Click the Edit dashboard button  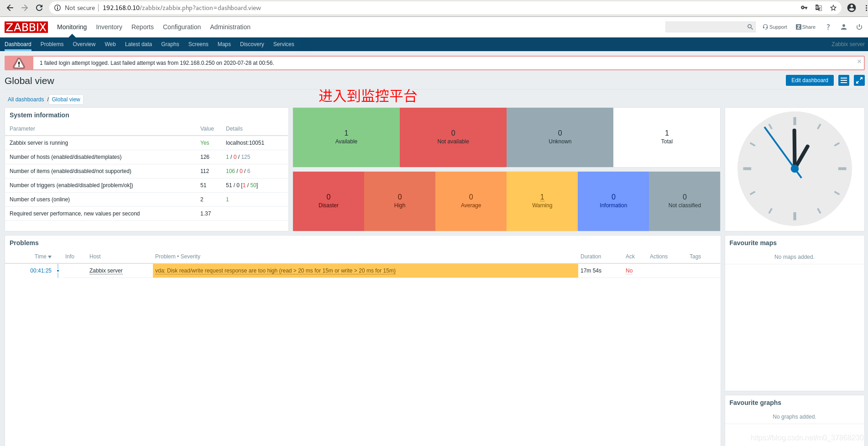[810, 80]
